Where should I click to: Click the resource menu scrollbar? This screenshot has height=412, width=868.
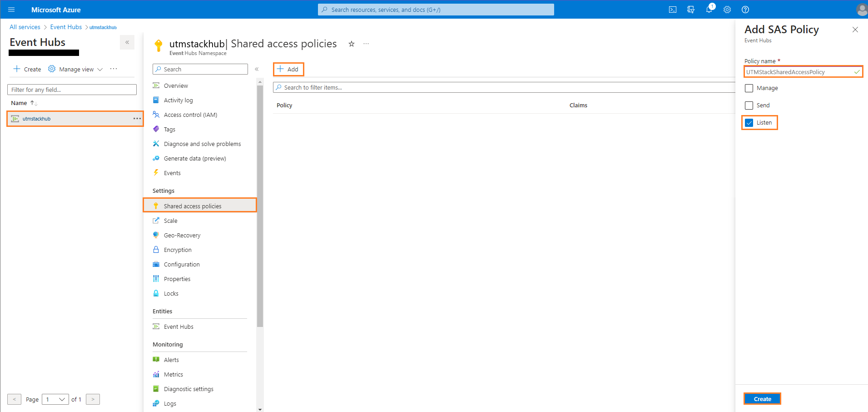pyautogui.click(x=260, y=206)
